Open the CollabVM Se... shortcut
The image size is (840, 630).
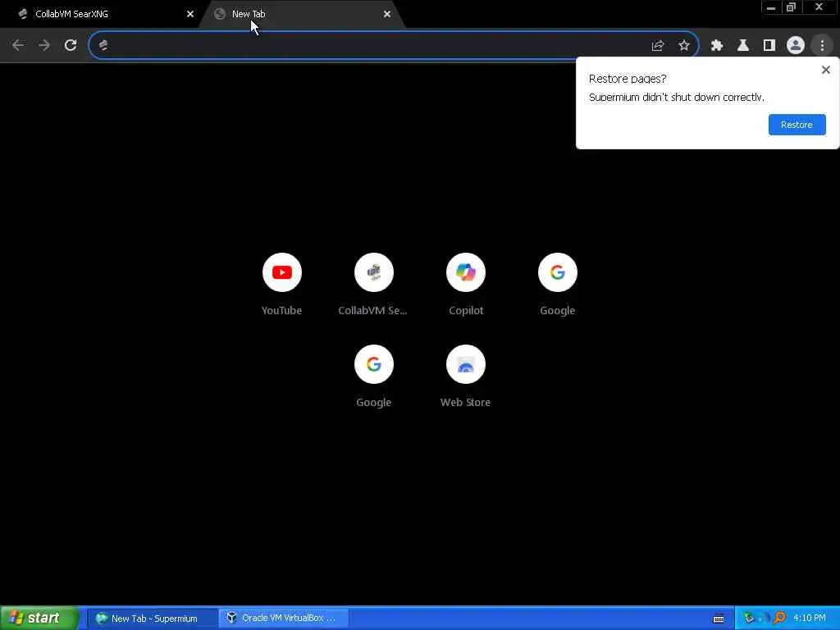coord(373,284)
